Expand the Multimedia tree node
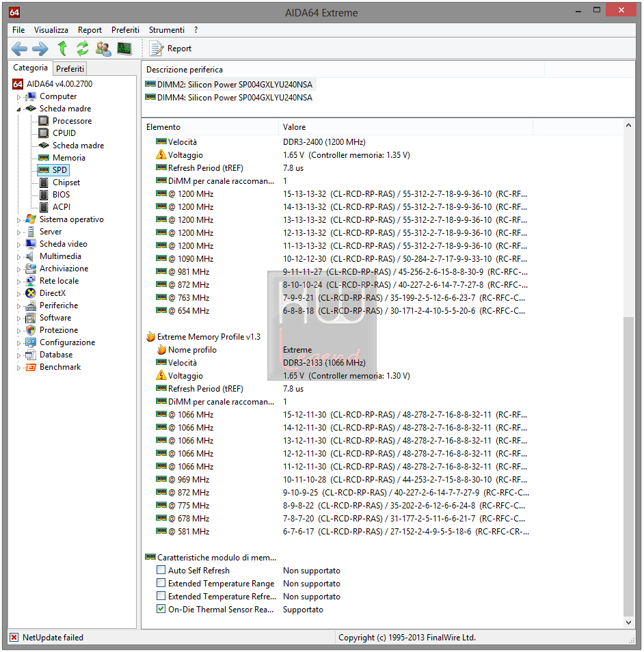Screen dimensions: 644x652 18,257
